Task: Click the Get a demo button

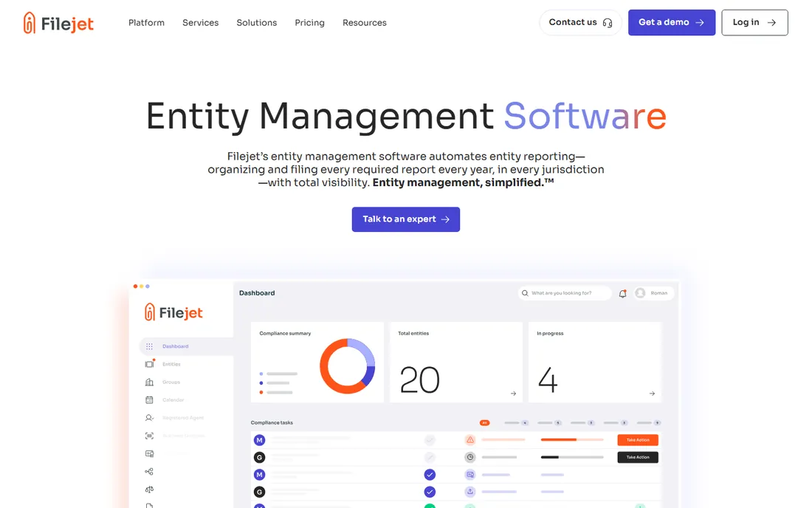Action: click(672, 22)
